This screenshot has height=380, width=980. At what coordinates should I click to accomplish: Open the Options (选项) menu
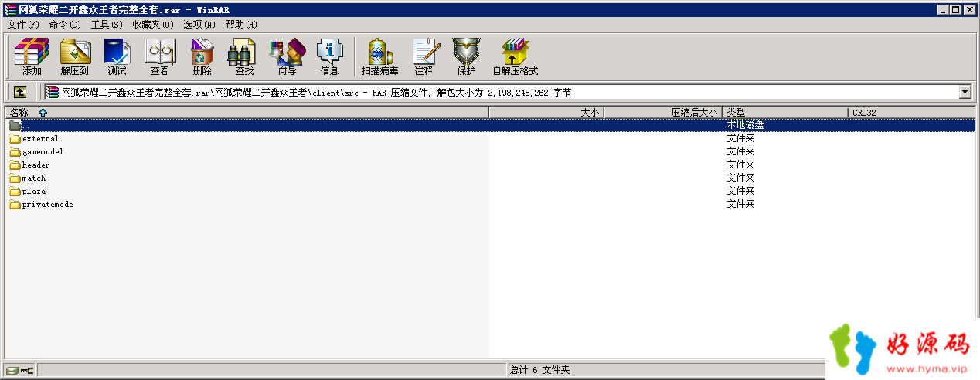pyautogui.click(x=199, y=25)
